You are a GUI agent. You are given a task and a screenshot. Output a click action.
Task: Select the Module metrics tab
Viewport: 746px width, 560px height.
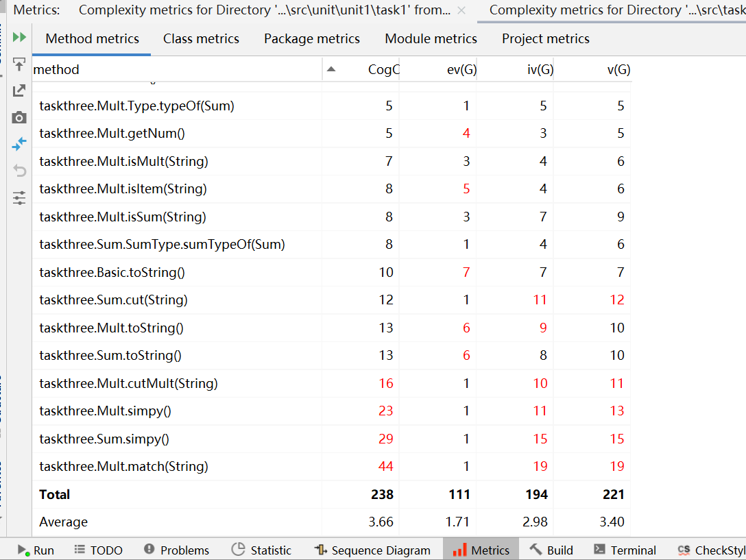tap(431, 39)
